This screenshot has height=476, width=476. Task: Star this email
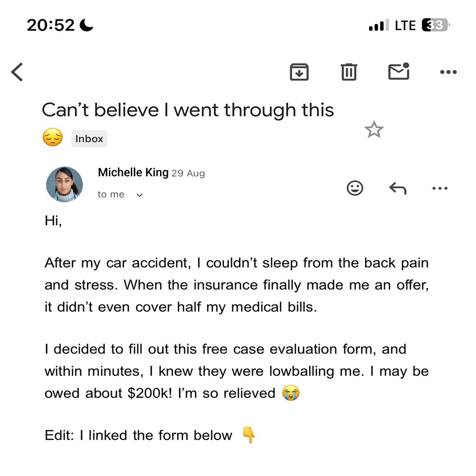(x=374, y=130)
